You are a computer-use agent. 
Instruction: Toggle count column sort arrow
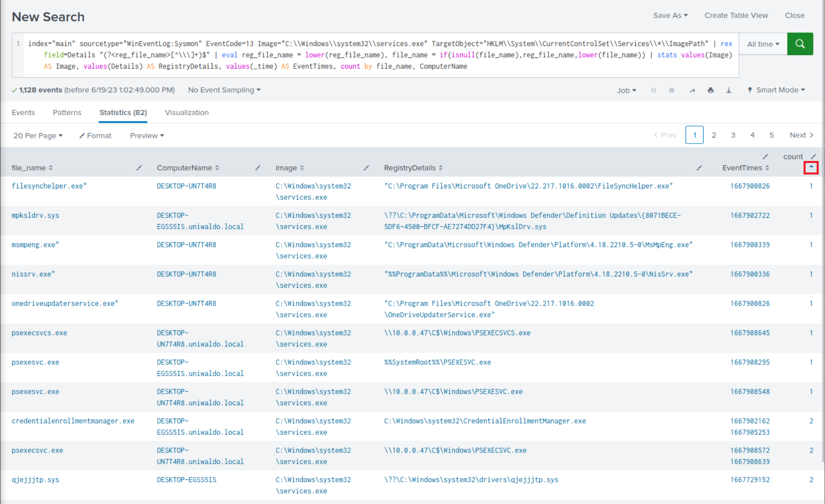click(811, 167)
